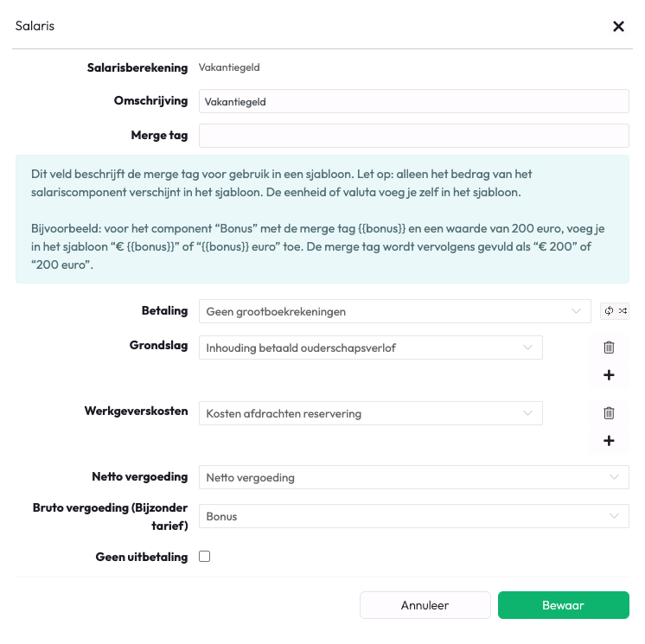Click the shuffle icon next to Betaling
Screen dimensions: 645x644
[x=622, y=311]
